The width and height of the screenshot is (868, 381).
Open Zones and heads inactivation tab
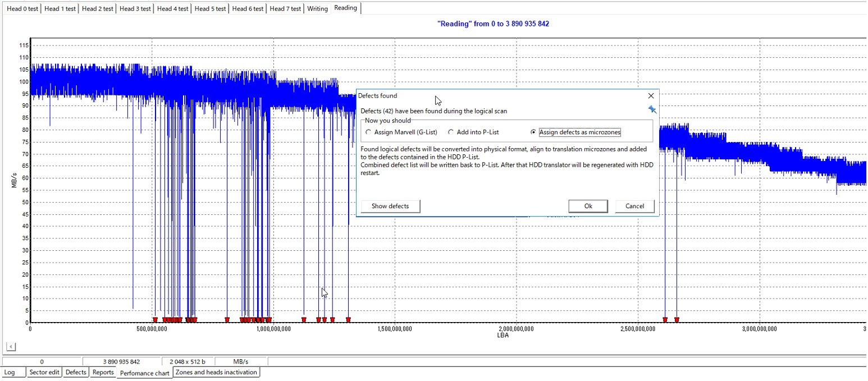coord(216,373)
